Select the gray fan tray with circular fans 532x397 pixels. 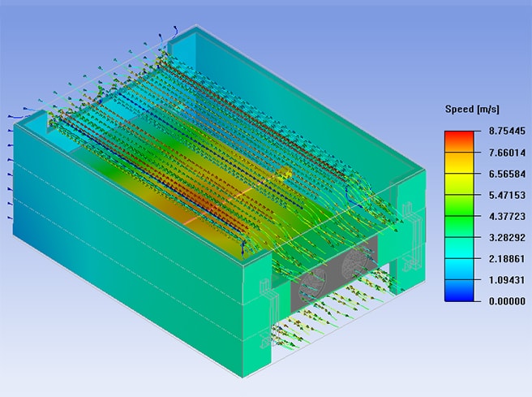click(334, 274)
